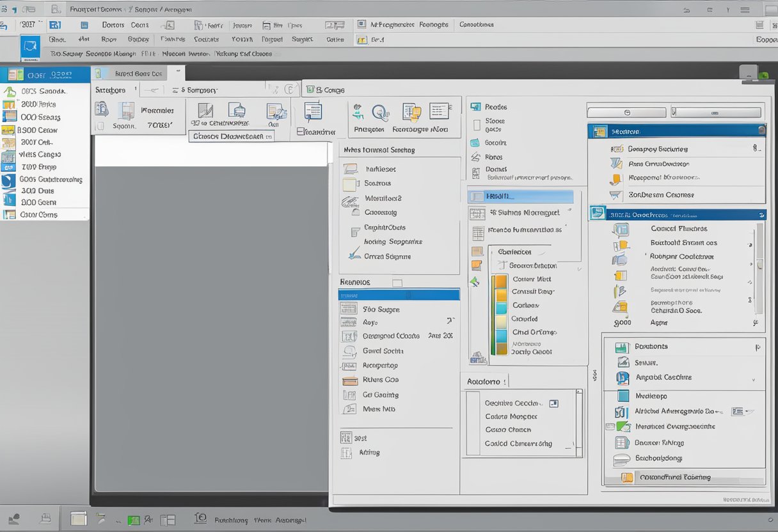The height and width of the screenshot is (532, 778).
Task: Pick the orange swatch beside 'Comen Mlacl'
Action: [x=501, y=280]
